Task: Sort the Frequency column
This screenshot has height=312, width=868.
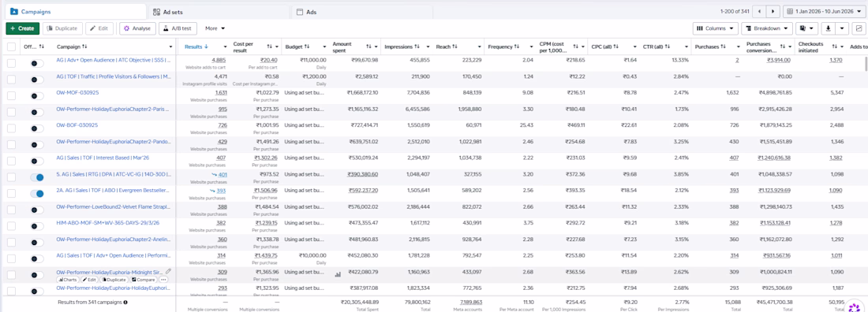Action: pos(516,47)
